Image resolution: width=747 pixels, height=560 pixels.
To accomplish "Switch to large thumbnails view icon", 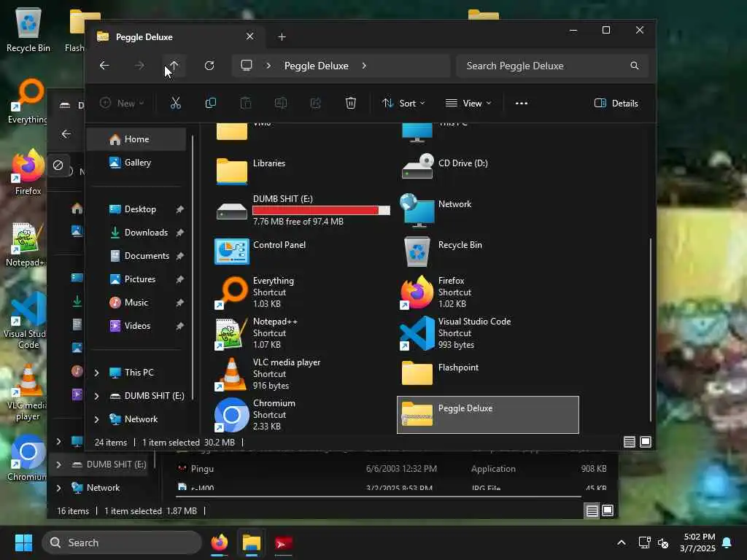I will [x=646, y=442].
